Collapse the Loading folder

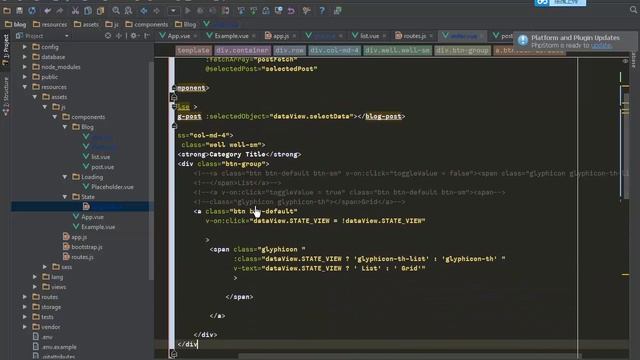pos(65,177)
